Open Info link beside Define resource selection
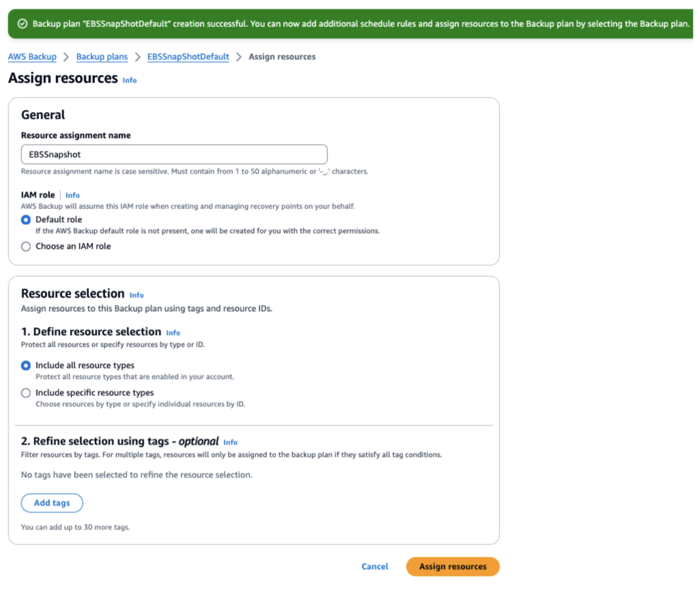The image size is (700, 592). pos(173,333)
